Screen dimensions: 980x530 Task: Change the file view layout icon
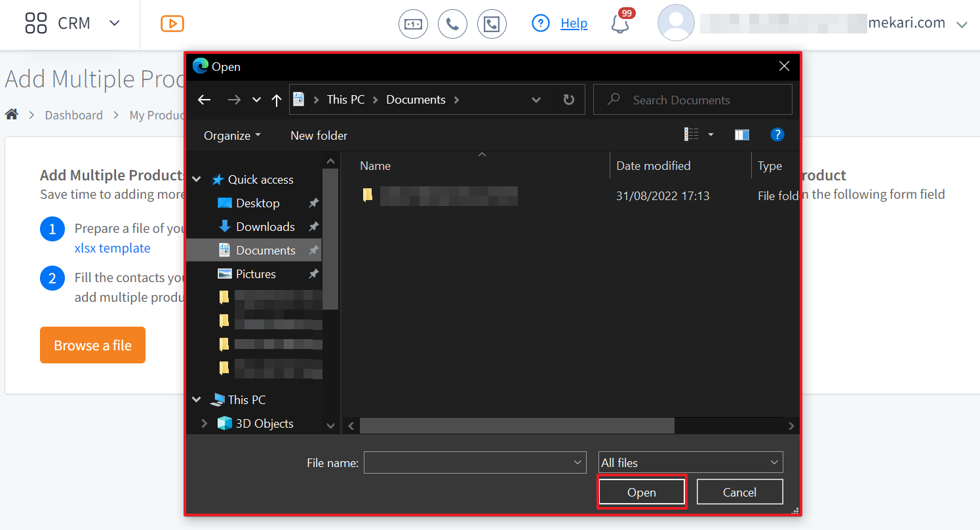point(692,134)
